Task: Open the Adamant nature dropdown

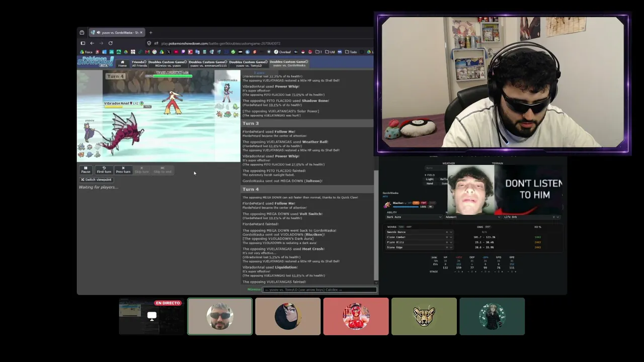Action: click(x=472, y=217)
